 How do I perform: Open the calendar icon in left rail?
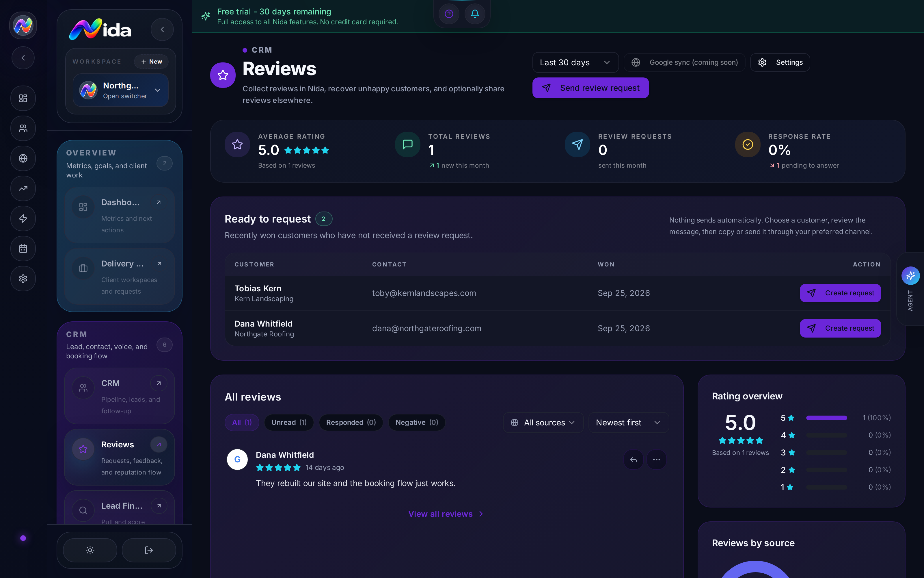(23, 249)
